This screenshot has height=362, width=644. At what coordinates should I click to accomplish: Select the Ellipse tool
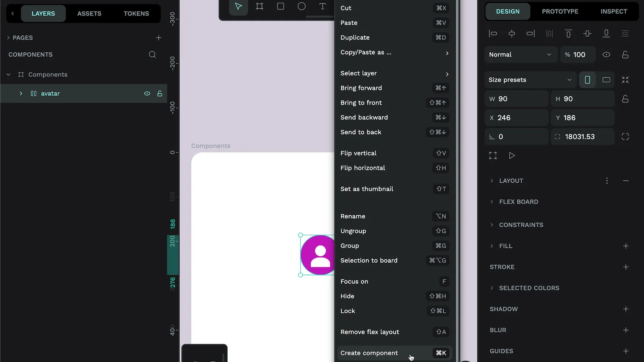(x=302, y=6)
